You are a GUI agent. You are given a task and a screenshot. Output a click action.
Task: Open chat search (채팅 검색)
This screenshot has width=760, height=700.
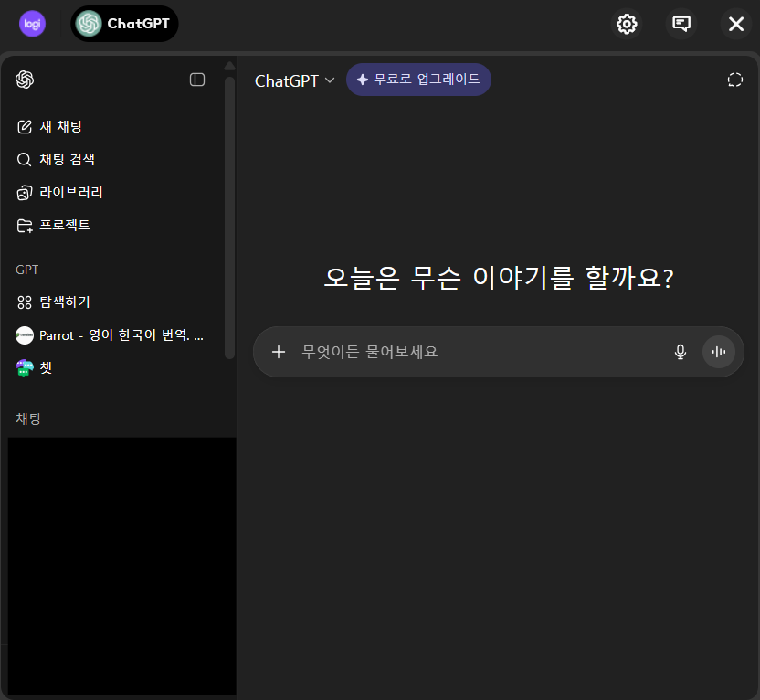[x=67, y=160]
